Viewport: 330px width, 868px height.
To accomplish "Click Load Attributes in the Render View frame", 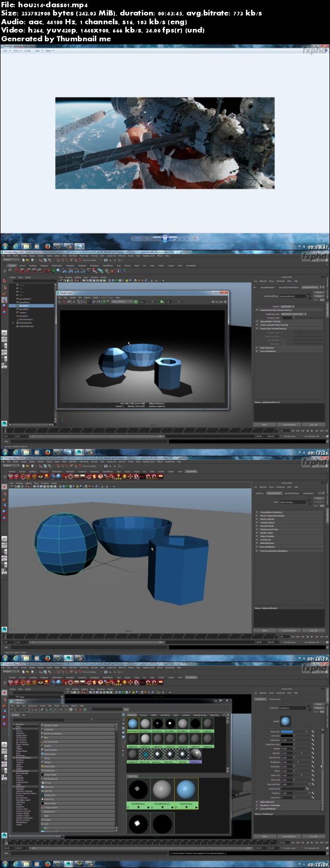I will [x=289, y=425].
